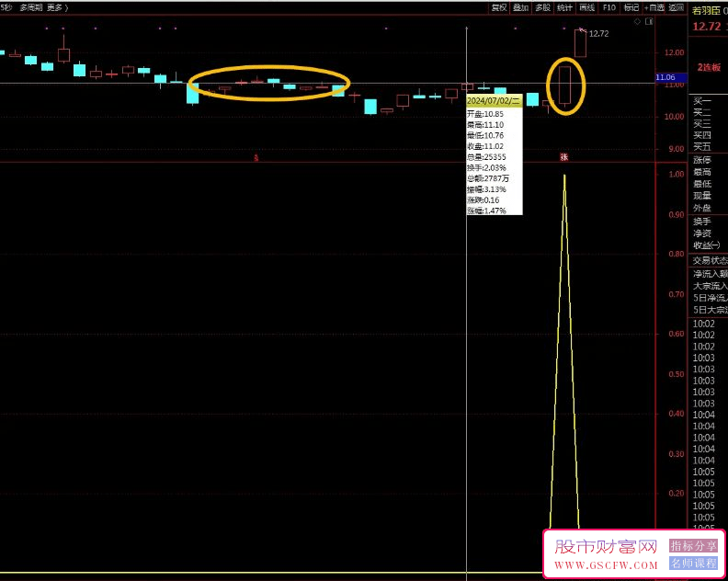
Task: Click 总量:25355 in the tooltip
Action: [x=486, y=156]
